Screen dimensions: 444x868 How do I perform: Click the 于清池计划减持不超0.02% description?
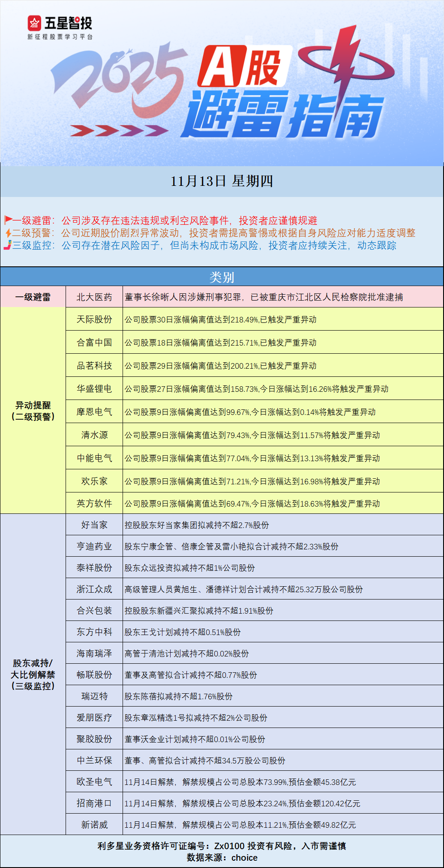click(186, 653)
